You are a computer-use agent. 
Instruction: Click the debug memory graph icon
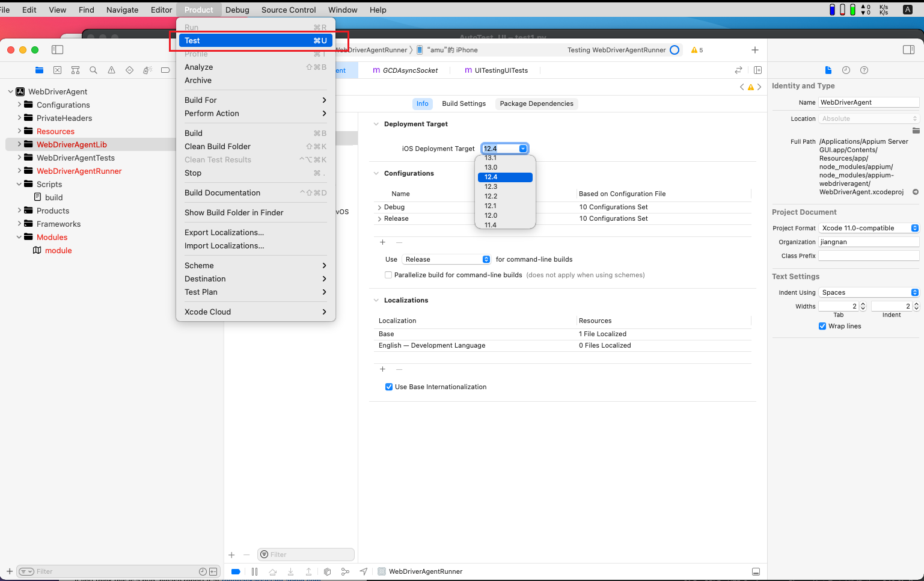345,572
